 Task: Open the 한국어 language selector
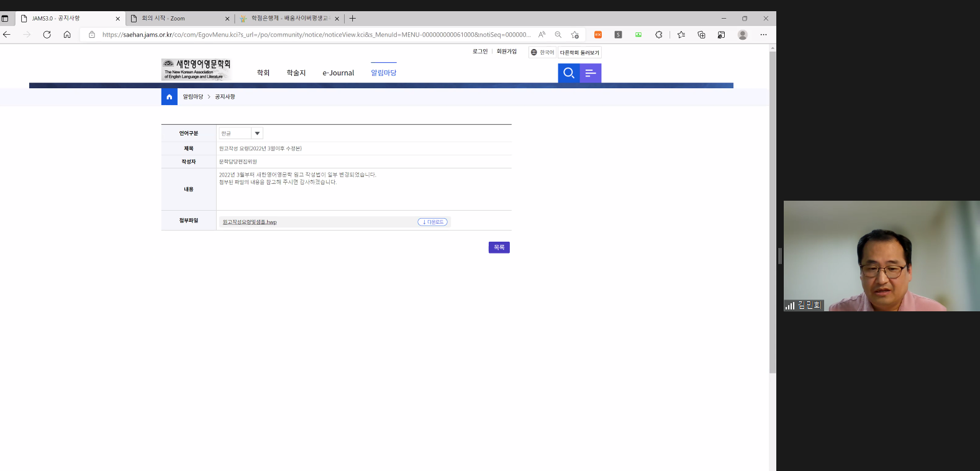(x=542, y=53)
